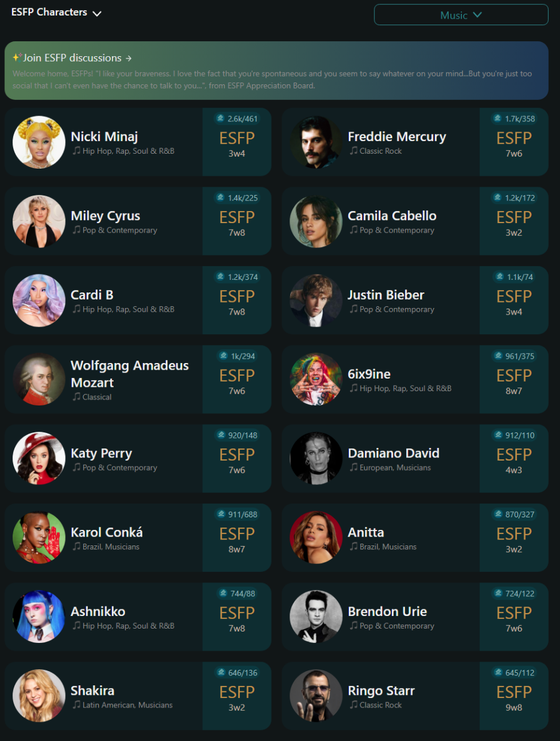The image size is (560, 741).
Task: Open the Music category dropdown
Action: coord(461,15)
